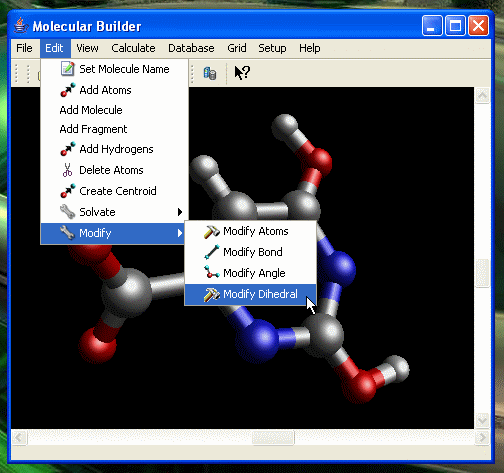Open the Calculate menu

coord(133,48)
